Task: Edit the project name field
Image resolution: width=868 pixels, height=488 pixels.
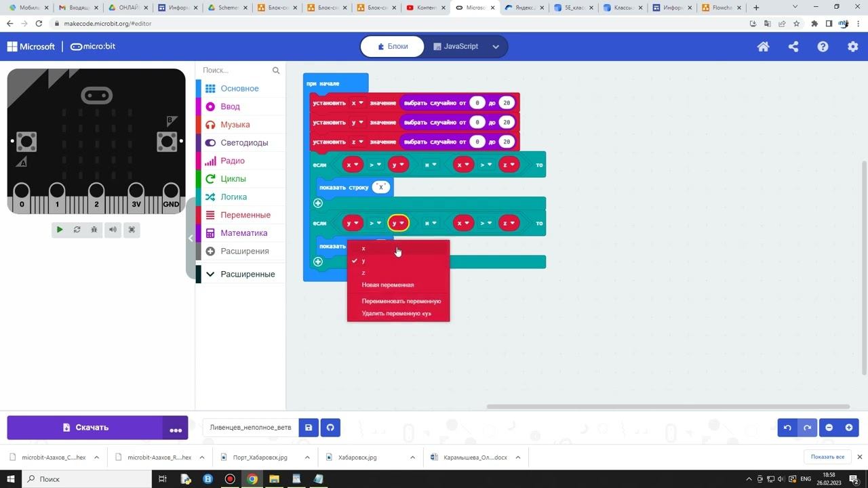Action: click(250, 428)
